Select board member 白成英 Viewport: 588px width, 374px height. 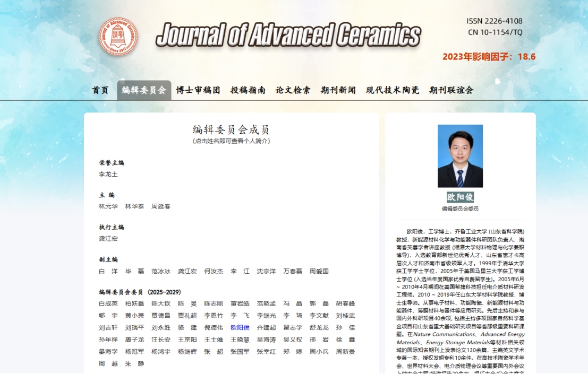(108, 303)
